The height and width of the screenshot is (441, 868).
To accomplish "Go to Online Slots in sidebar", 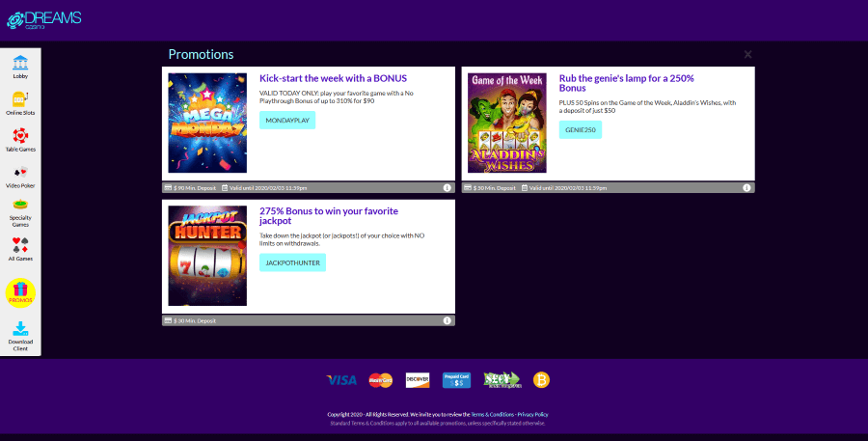I will [20, 103].
